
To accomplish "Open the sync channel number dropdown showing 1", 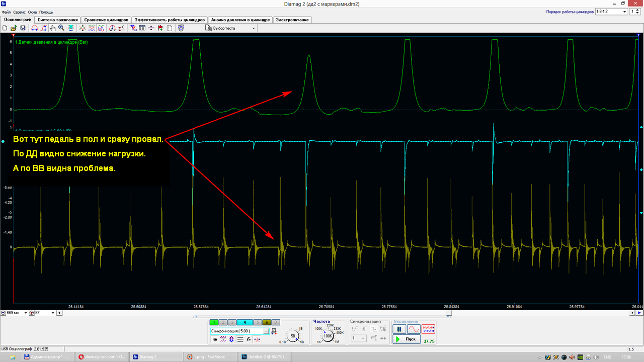I will [x=359, y=338].
